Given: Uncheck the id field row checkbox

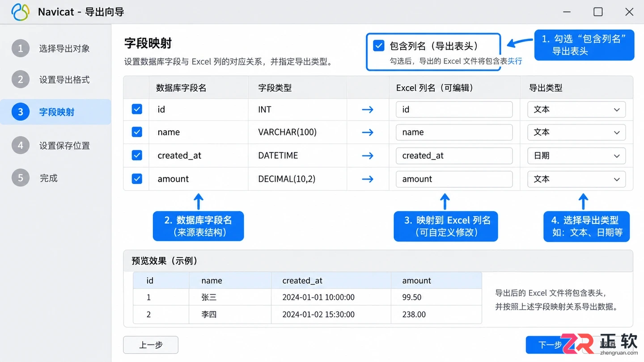Looking at the screenshot, I should [x=137, y=109].
